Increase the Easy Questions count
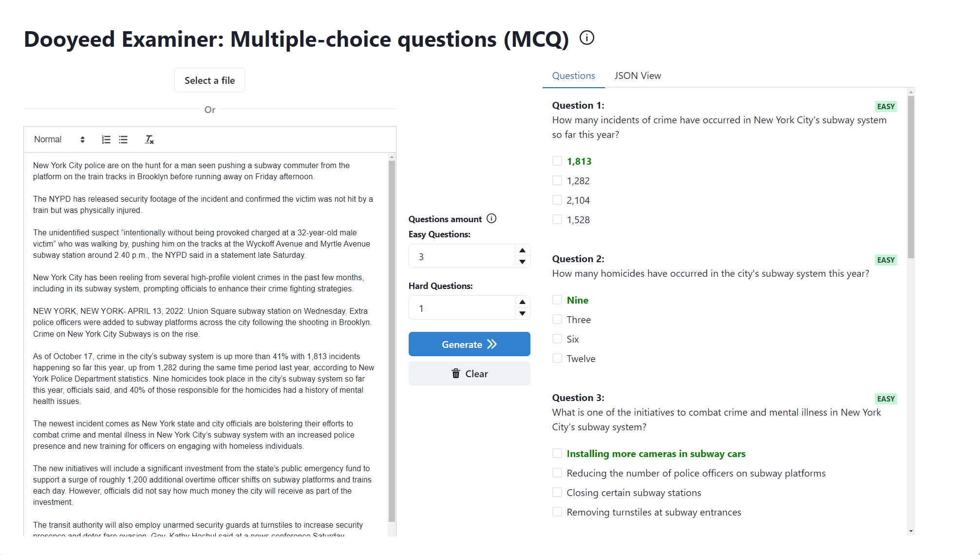Screen dimensions: 980x555 click(522, 250)
